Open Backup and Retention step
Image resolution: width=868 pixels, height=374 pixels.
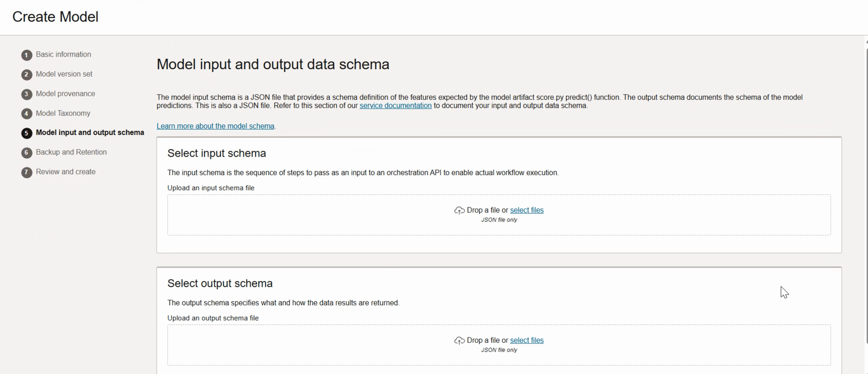click(71, 152)
